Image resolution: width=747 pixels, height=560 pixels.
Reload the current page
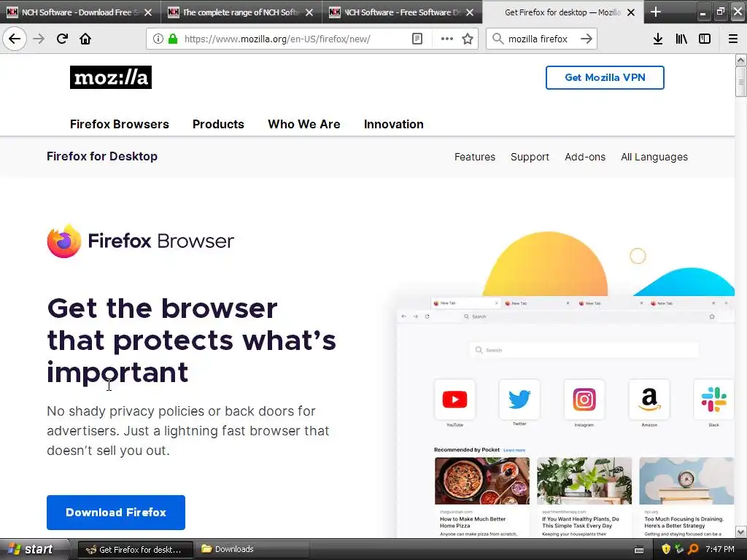(x=62, y=39)
